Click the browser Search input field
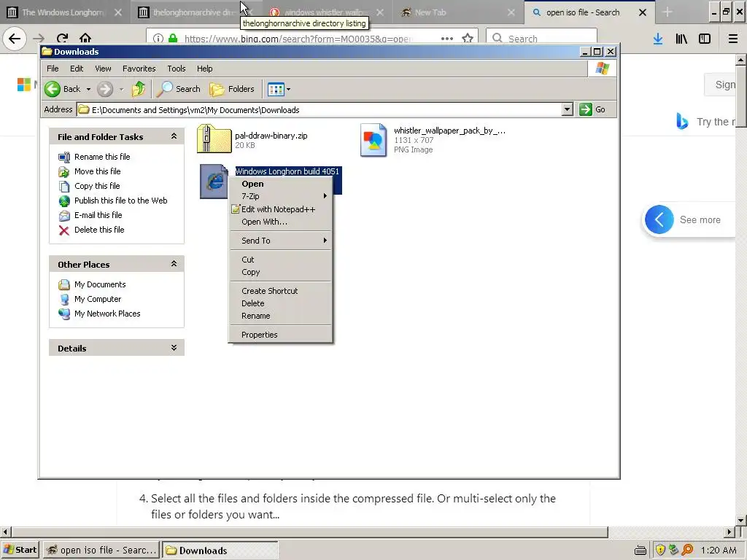 pos(541,39)
